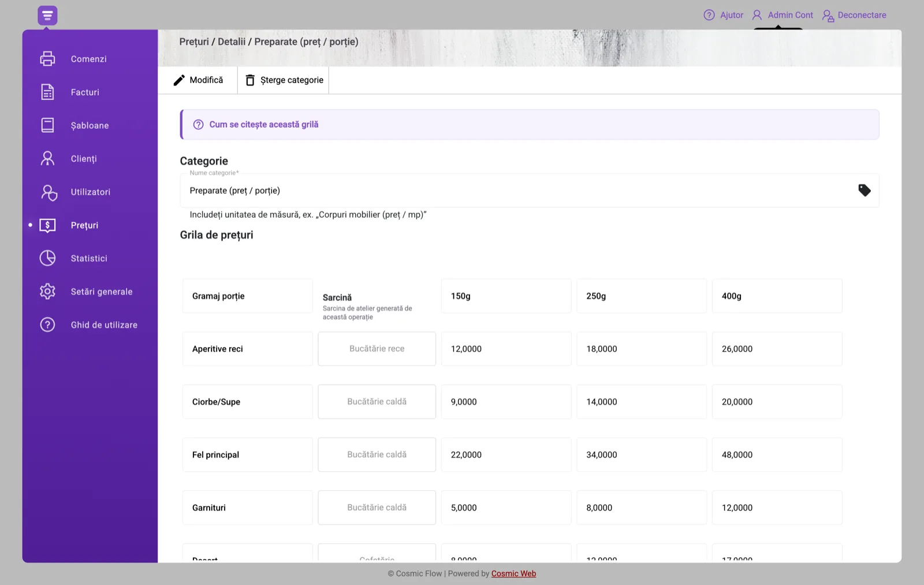Image resolution: width=924 pixels, height=585 pixels.
Task: Open Șabloane templates icon
Action: click(x=47, y=125)
